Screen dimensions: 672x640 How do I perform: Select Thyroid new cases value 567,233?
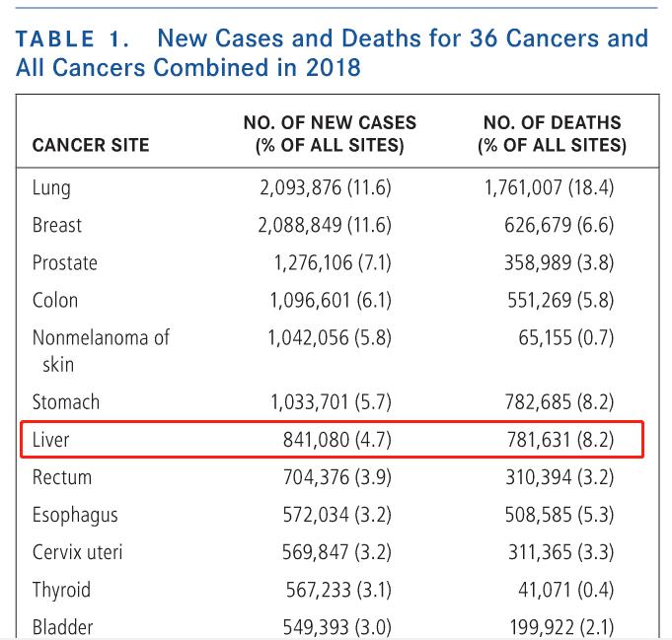coord(336,590)
